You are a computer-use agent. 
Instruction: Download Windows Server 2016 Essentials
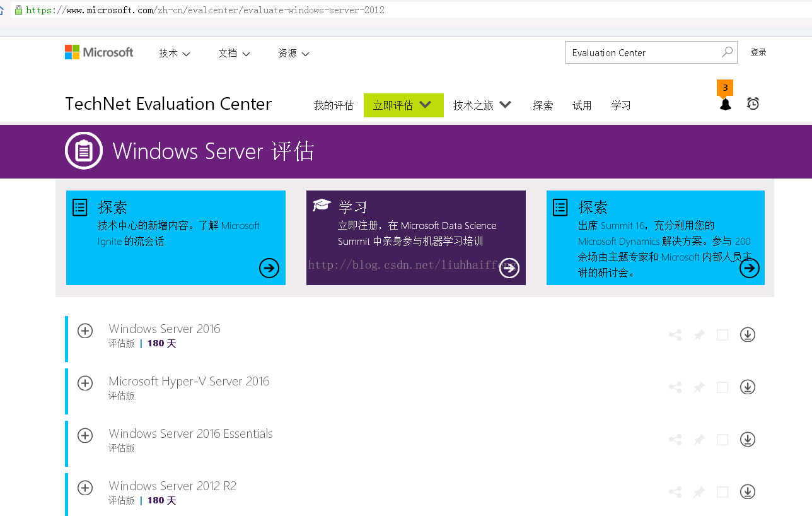(x=748, y=439)
